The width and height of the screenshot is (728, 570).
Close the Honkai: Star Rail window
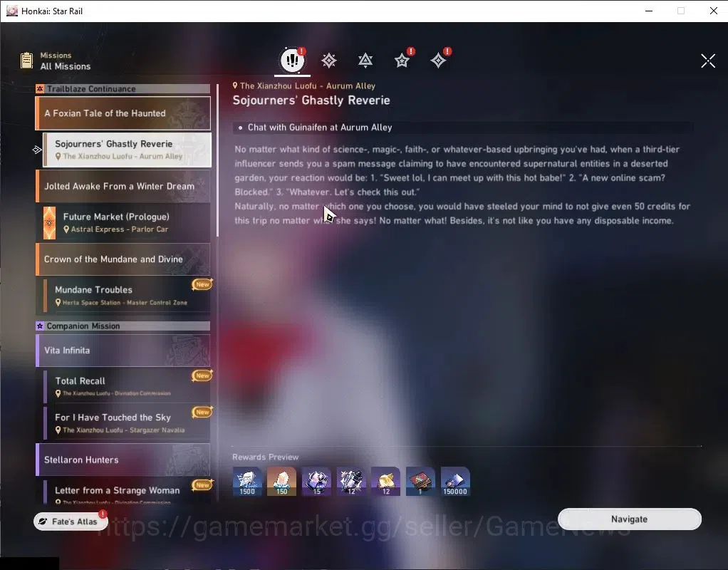click(714, 11)
